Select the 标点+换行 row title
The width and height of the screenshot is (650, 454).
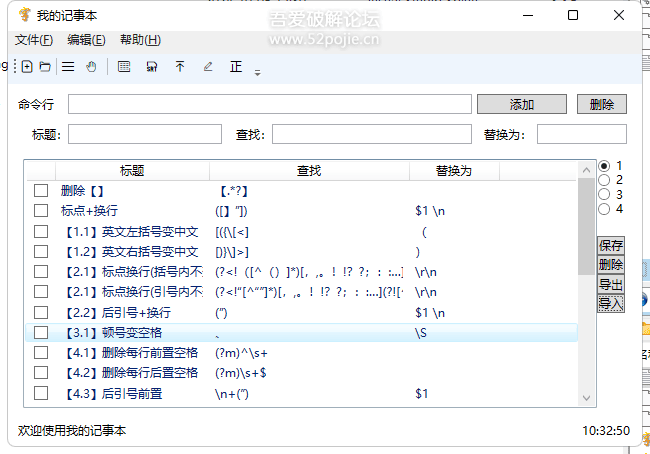pyautogui.click(x=90, y=211)
